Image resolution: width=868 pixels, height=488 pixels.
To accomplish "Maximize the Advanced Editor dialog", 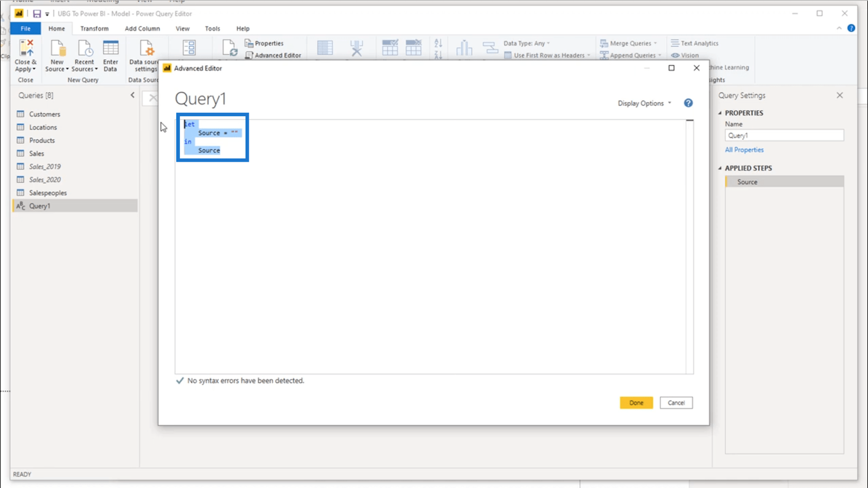I will [672, 68].
